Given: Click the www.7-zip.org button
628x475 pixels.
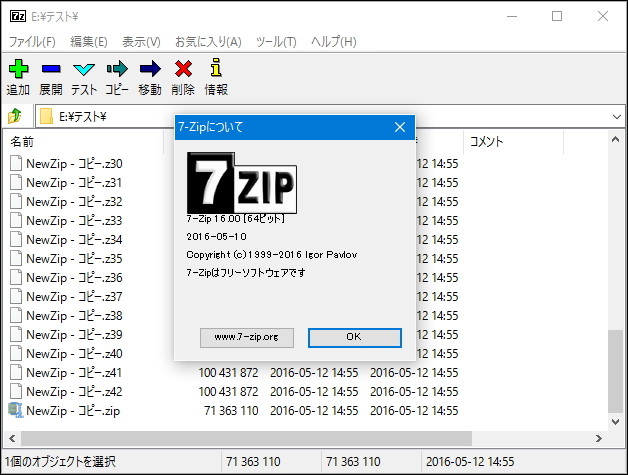Looking at the screenshot, I should pyautogui.click(x=247, y=338).
